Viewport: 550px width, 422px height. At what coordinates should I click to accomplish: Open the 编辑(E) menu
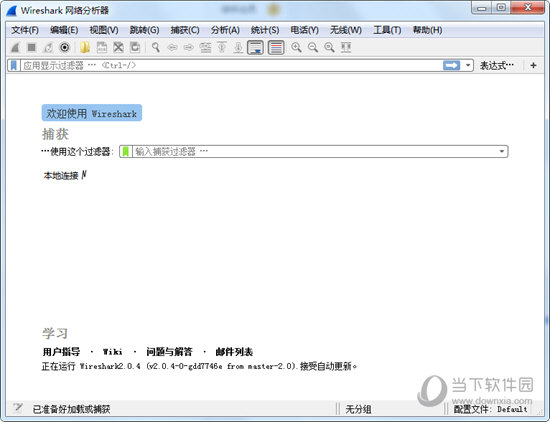(64, 30)
